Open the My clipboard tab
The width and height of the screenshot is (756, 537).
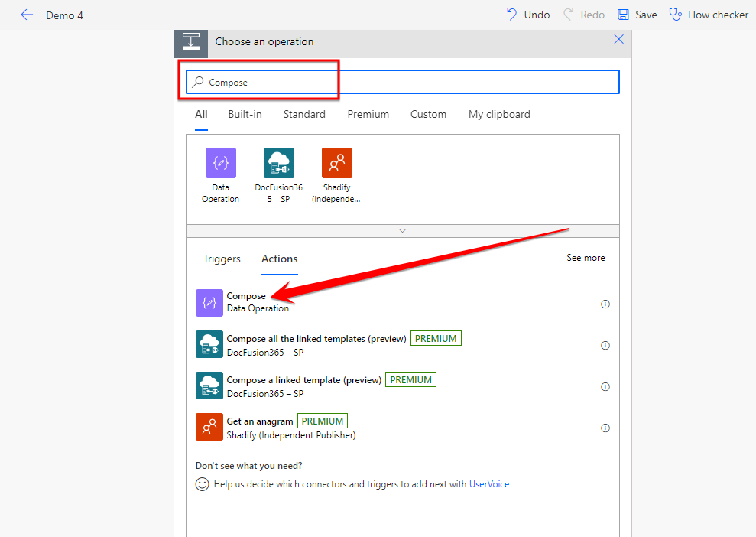click(x=499, y=114)
